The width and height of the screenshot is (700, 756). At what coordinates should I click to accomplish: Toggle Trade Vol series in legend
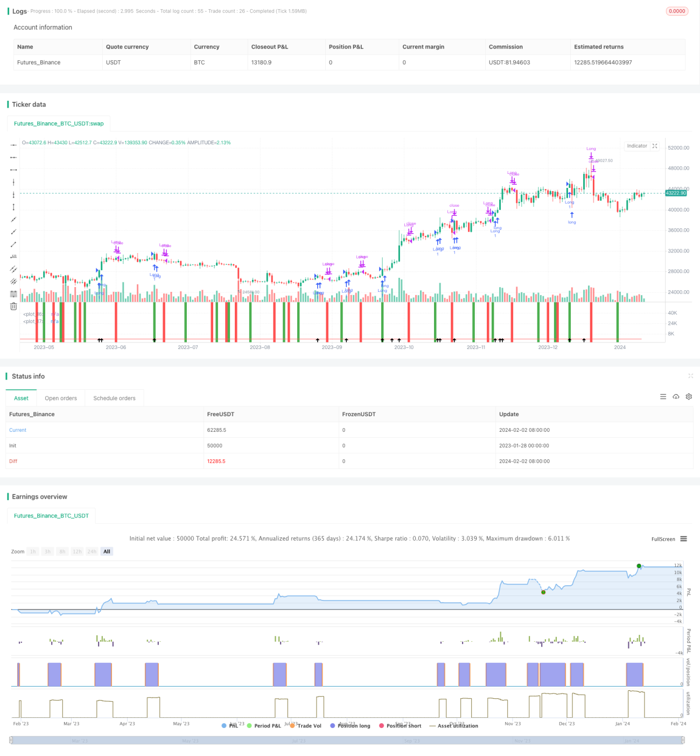point(305,726)
